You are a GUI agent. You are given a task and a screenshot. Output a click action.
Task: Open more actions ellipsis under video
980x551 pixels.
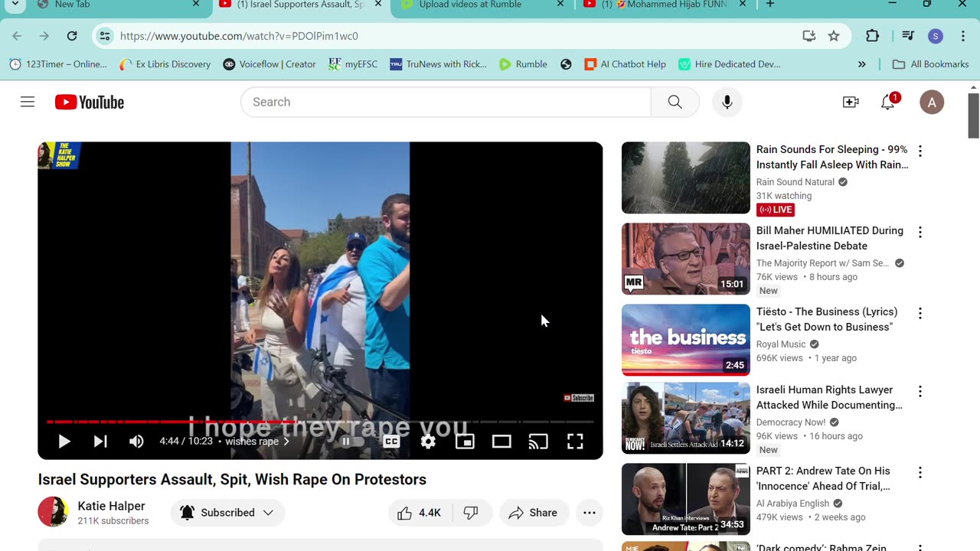point(590,513)
